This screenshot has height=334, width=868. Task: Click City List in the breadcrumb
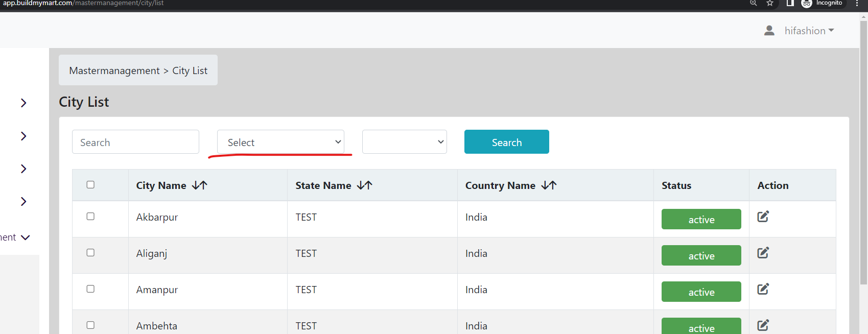point(190,70)
